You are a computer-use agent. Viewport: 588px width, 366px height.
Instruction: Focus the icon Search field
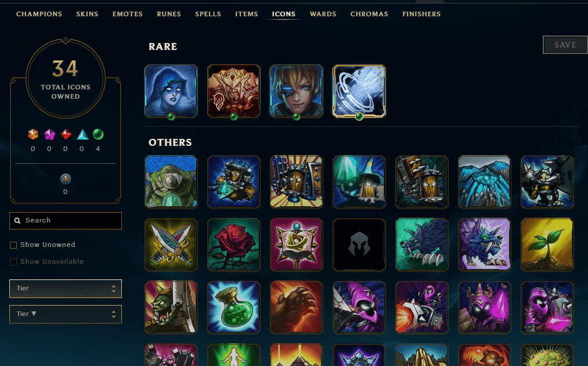(x=66, y=221)
